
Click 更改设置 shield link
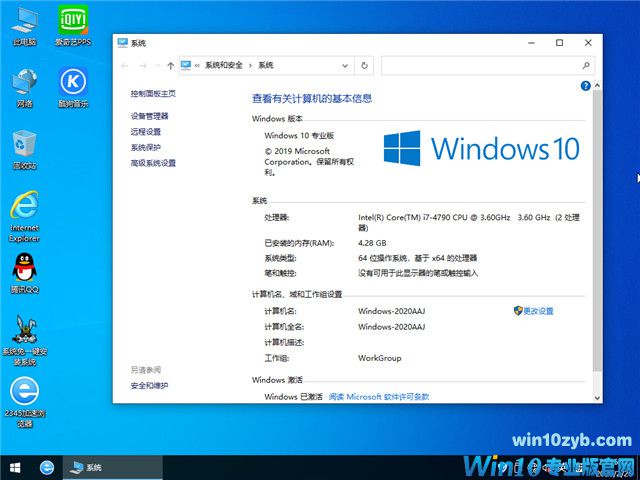pyautogui.click(x=533, y=311)
